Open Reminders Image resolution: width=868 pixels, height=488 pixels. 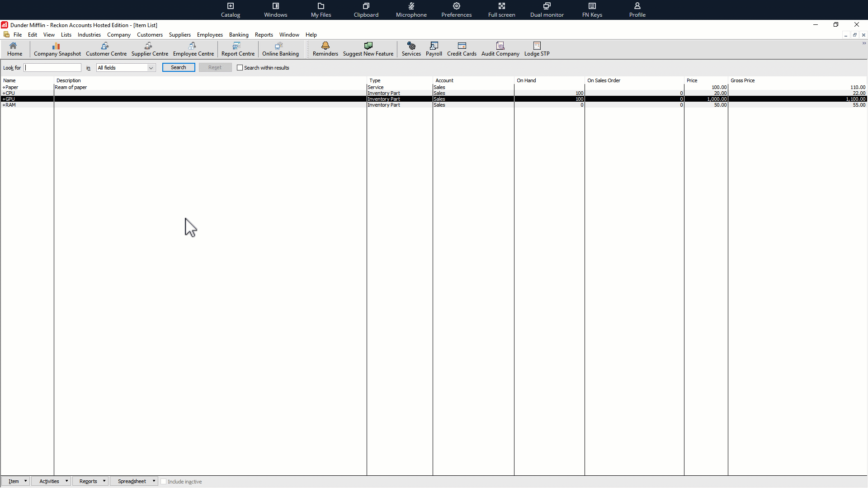click(x=325, y=49)
